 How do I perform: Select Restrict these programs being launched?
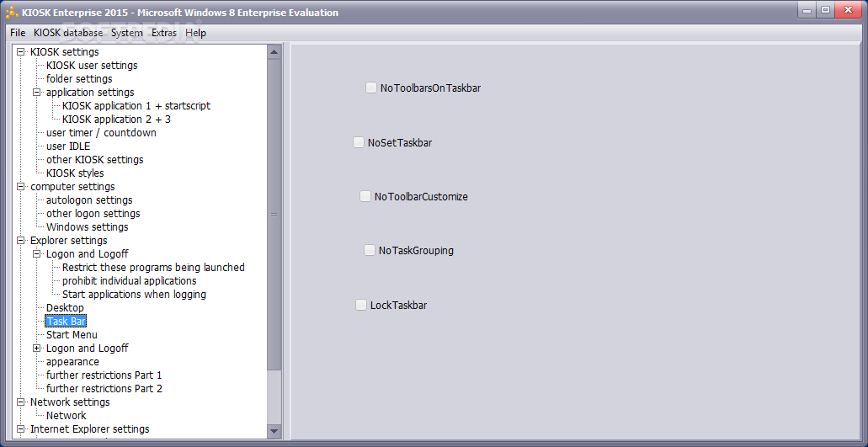(153, 267)
